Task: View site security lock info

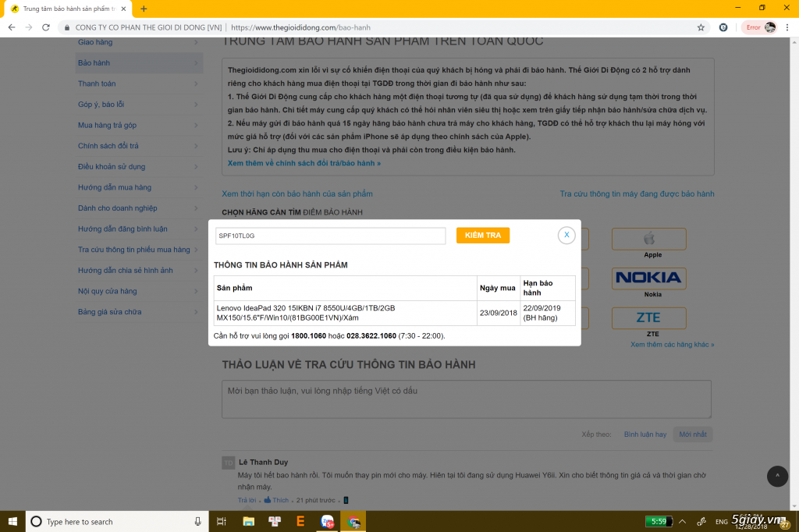Action: point(67,27)
